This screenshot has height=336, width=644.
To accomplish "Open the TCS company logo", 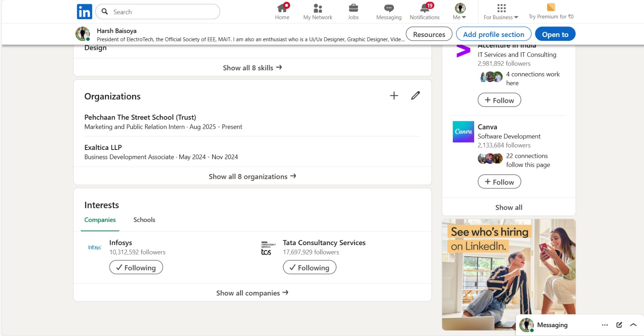I will (268, 248).
